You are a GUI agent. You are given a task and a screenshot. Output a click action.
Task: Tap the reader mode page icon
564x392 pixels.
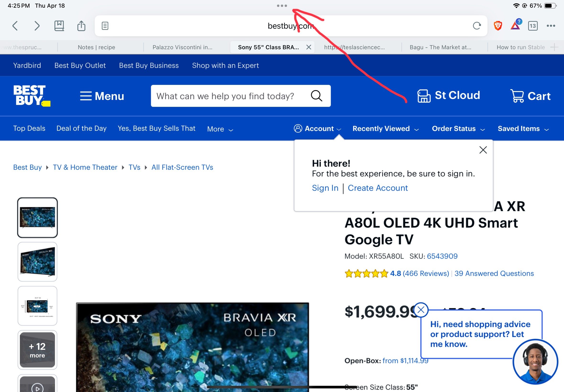[105, 26]
